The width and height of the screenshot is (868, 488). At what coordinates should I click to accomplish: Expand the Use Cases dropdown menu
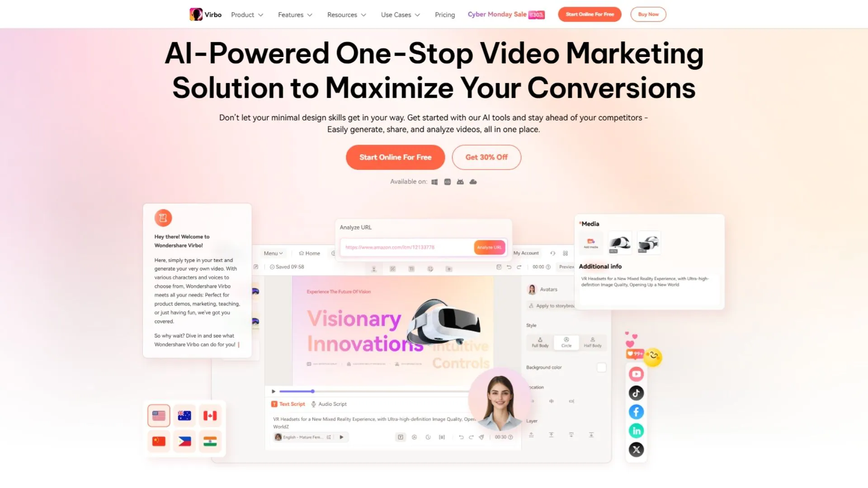[400, 14]
